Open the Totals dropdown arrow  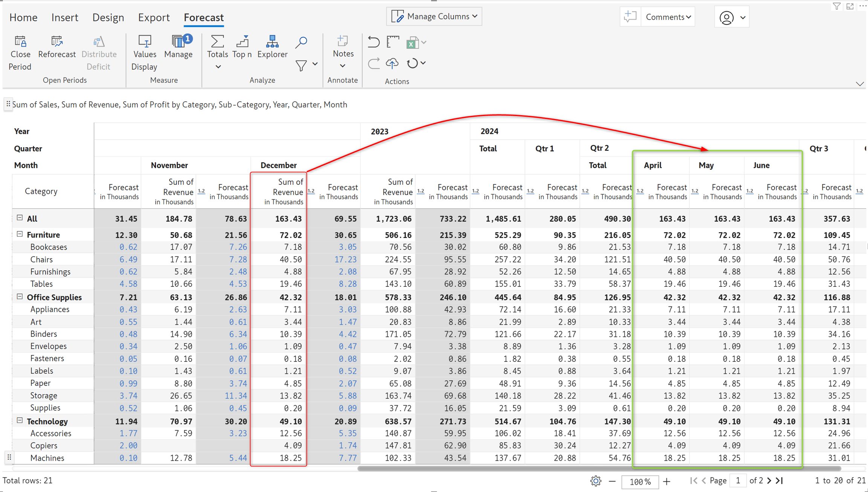pos(218,67)
